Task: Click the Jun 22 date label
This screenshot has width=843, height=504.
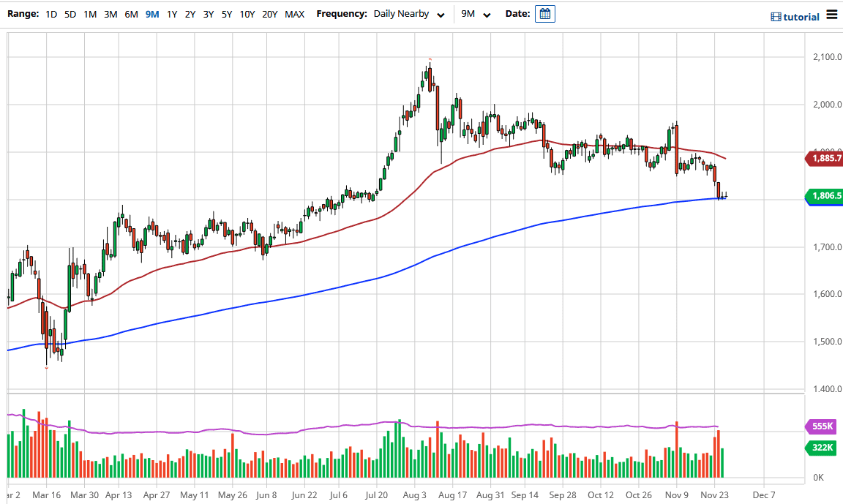Action: (304, 495)
